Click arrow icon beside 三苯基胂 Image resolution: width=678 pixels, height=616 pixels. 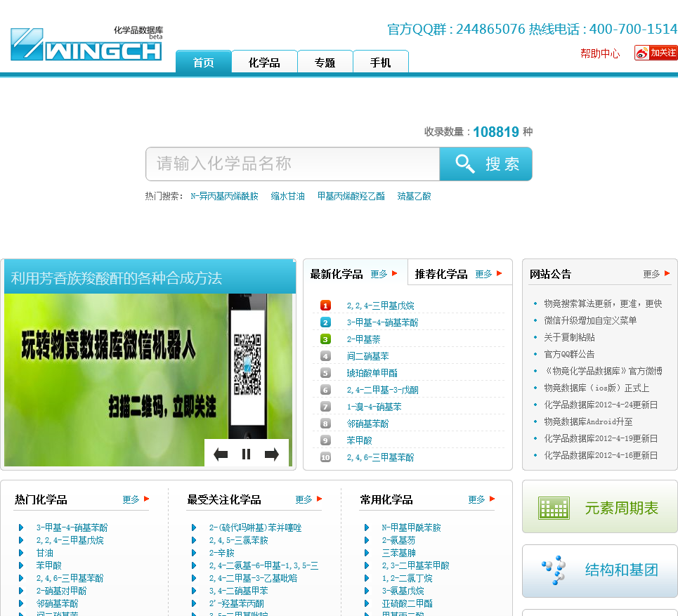point(367,553)
